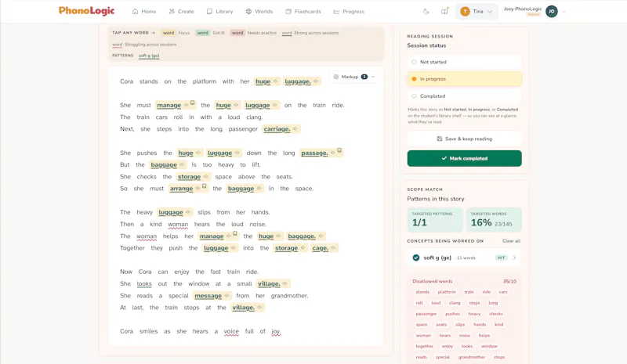Viewport: 627px width, 364px height.
Task: Tap the word 'voice' in the story
Action: coord(231,331)
